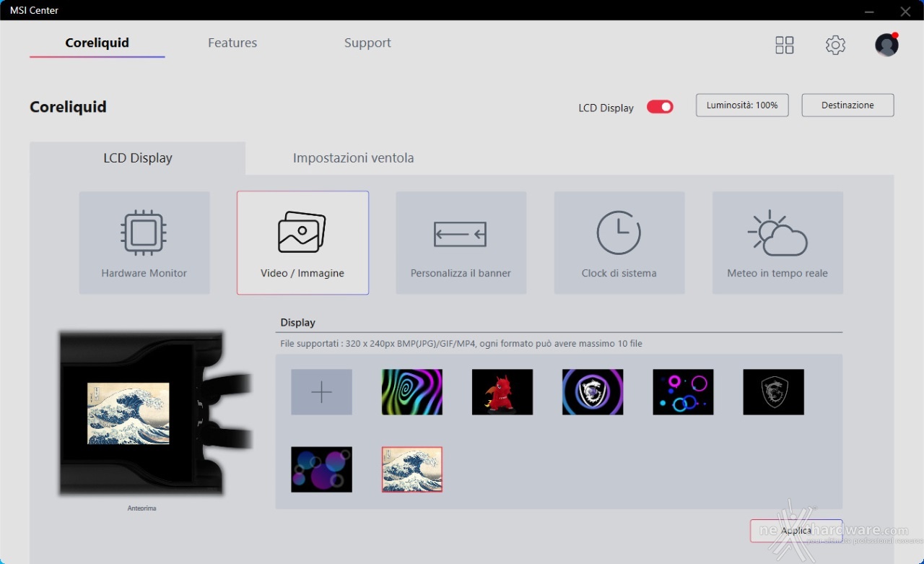Select the Clock di sistema mode
The height and width of the screenshot is (564, 924).
(x=619, y=243)
